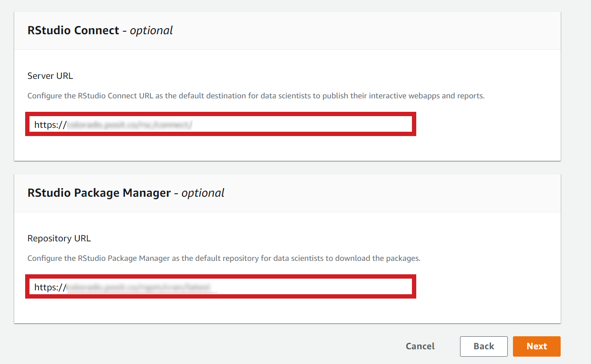
Task: Click the word 'webapps' in the Connect description
Action: tap(424, 96)
